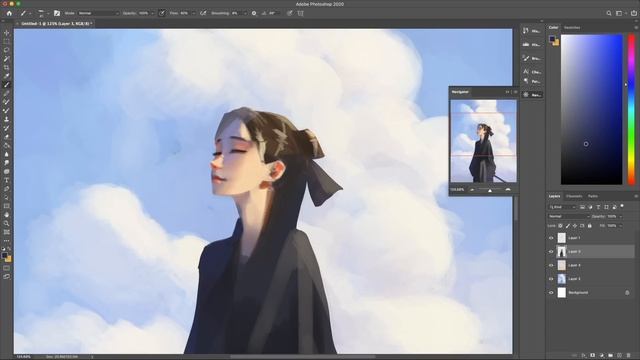The height and width of the screenshot is (360, 640).
Task: Open the Layers panel menu
Action: coord(636,196)
